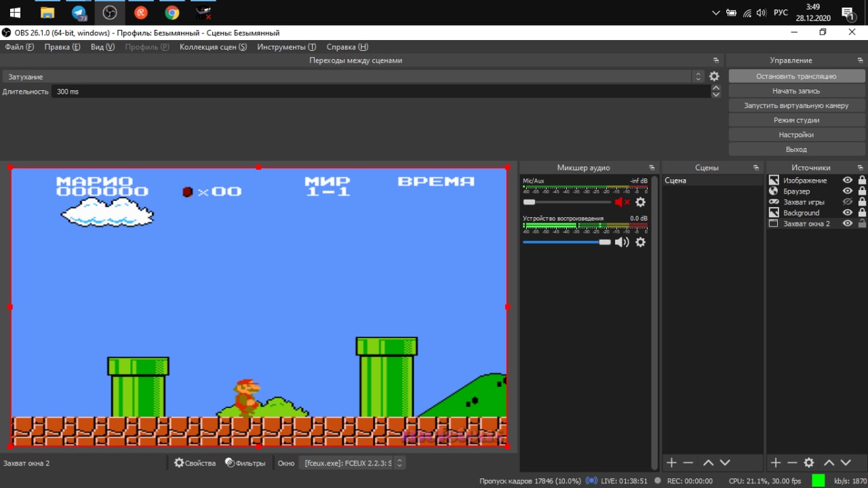Click the РУС language indicator
This screenshot has height=488, width=868.
(x=781, y=12)
